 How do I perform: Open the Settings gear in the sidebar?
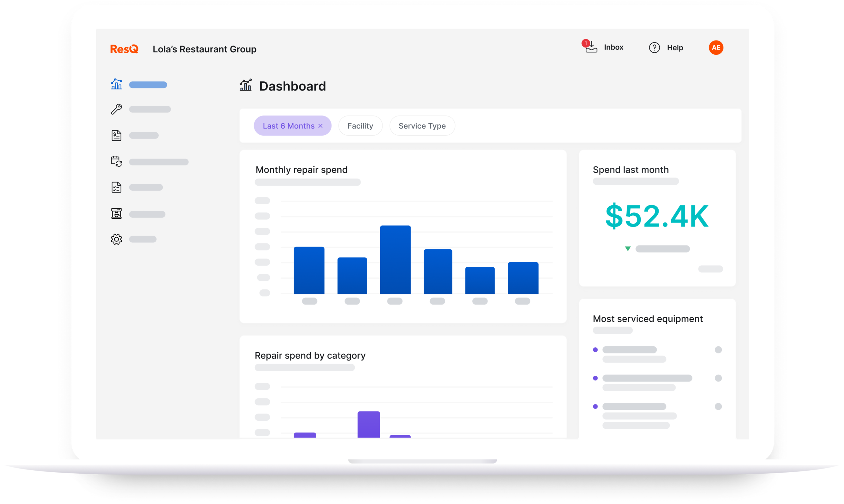116,239
